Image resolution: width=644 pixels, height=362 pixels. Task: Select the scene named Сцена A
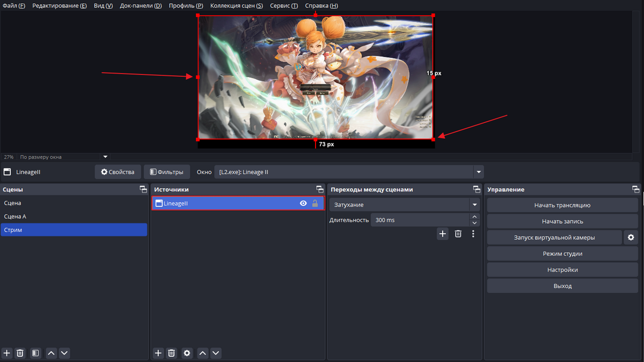click(x=74, y=217)
